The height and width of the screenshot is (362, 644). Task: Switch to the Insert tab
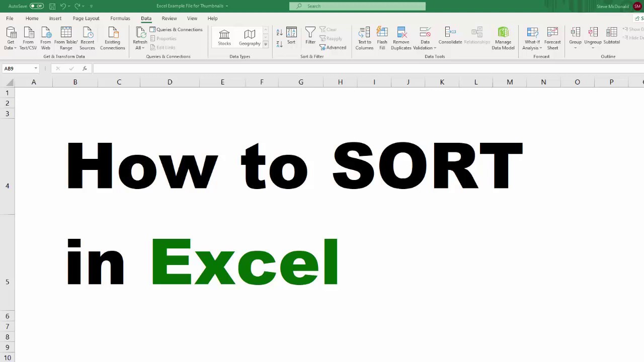pos(55,19)
